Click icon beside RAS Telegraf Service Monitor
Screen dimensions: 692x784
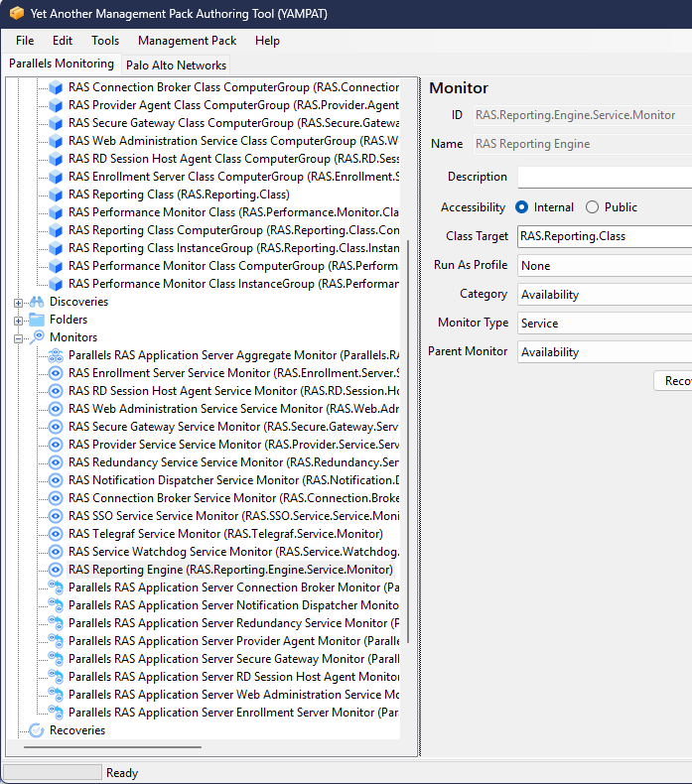[x=57, y=534]
